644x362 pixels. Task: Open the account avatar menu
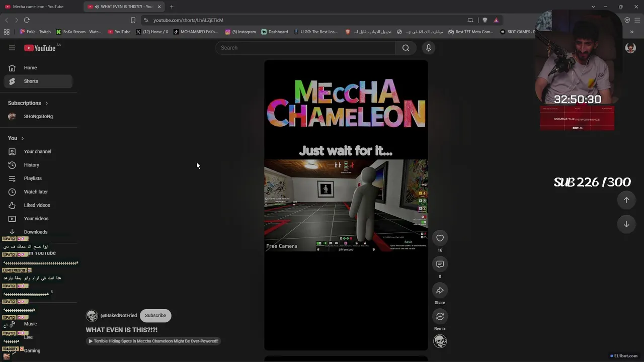click(630, 48)
